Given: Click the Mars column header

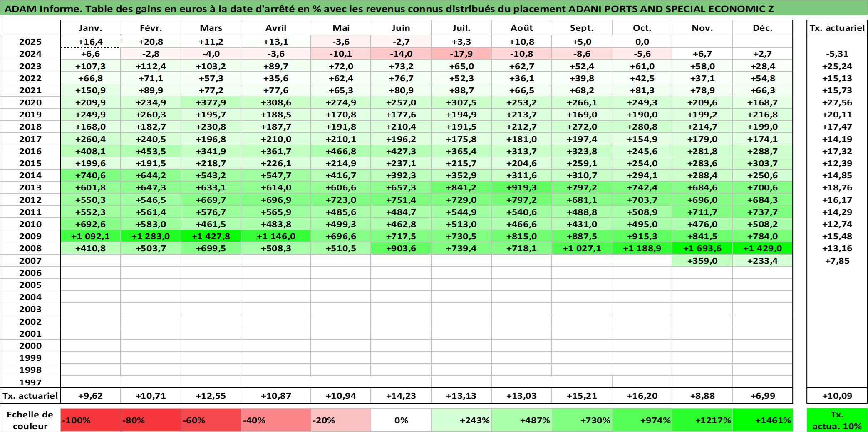Looking at the screenshot, I should (211, 28).
